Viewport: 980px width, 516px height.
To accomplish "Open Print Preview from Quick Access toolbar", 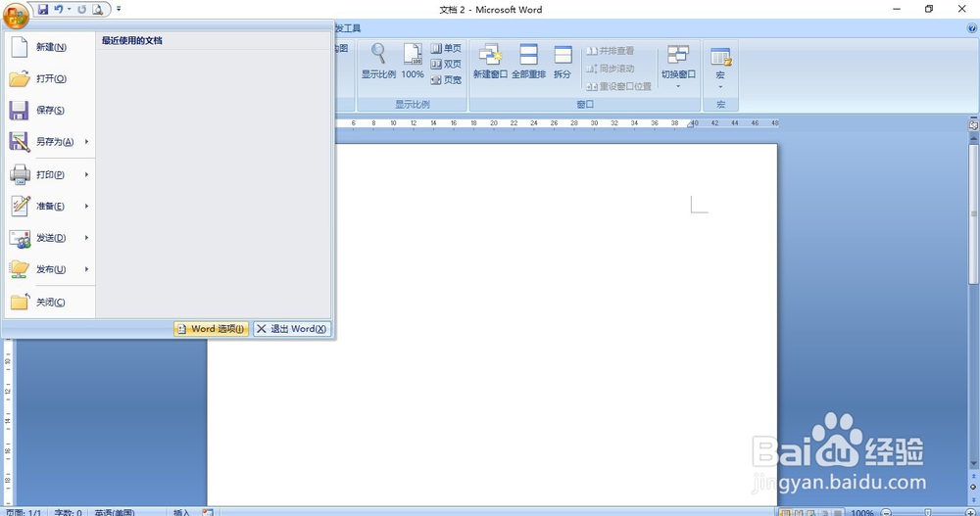I will 97,10.
